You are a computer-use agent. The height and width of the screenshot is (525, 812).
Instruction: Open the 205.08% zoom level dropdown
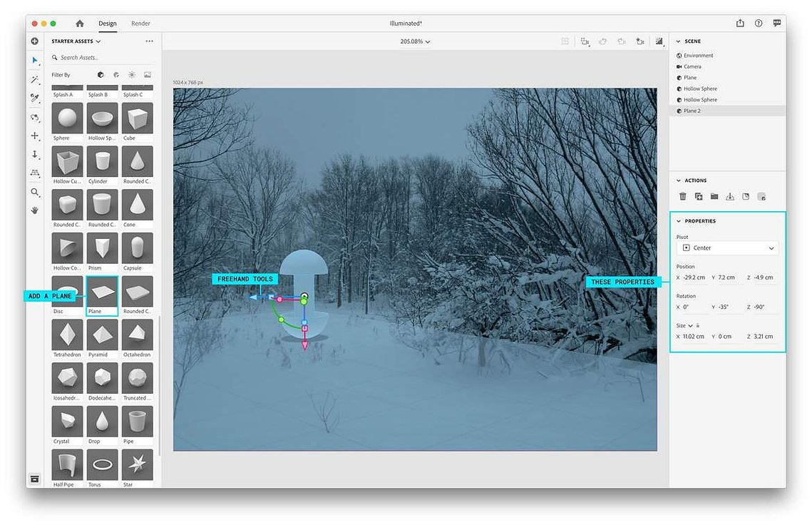415,41
